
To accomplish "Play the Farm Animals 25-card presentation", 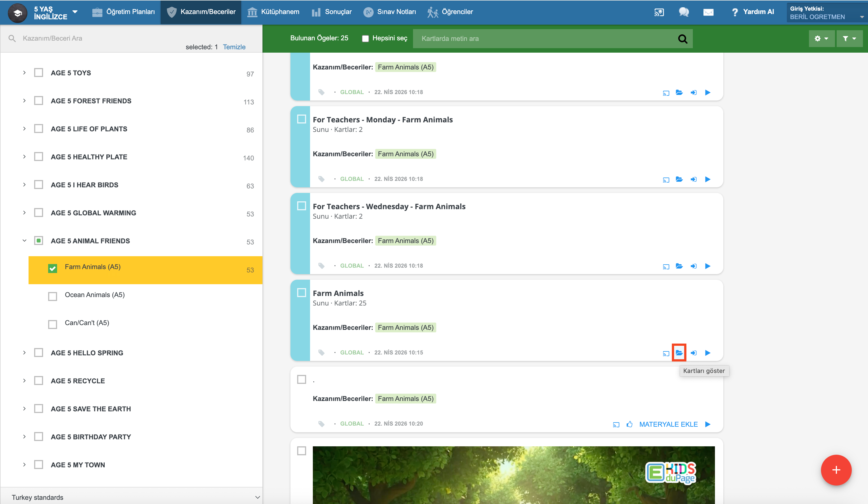I will click(708, 353).
